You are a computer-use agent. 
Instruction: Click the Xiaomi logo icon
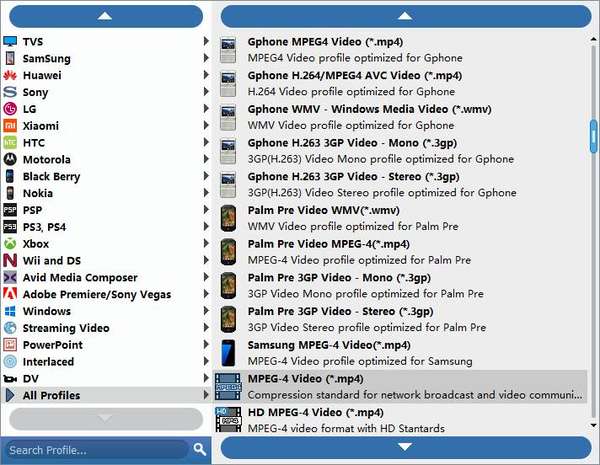[x=10, y=126]
